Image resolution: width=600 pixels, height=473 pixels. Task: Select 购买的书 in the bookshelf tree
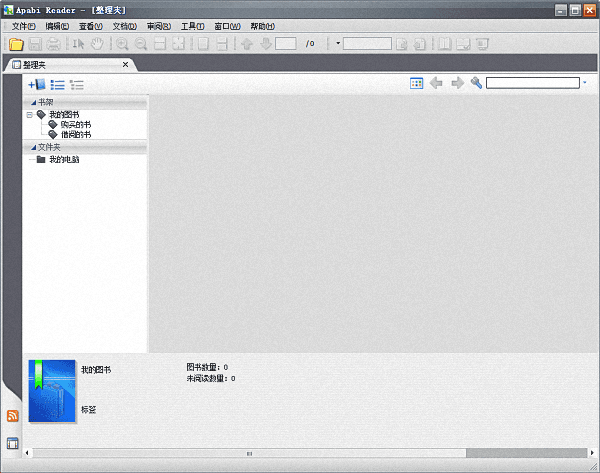pyautogui.click(x=75, y=124)
